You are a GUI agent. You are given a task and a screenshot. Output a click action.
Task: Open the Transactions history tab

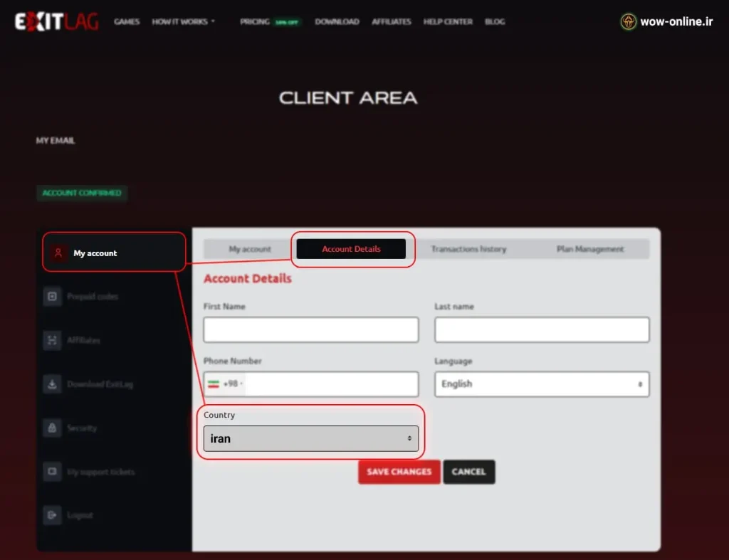468,249
